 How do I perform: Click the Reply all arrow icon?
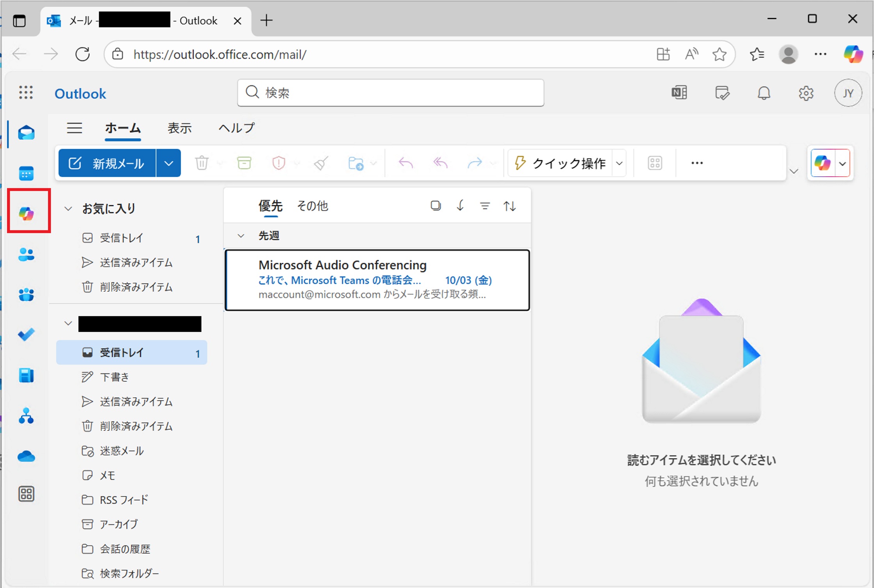pos(440,163)
